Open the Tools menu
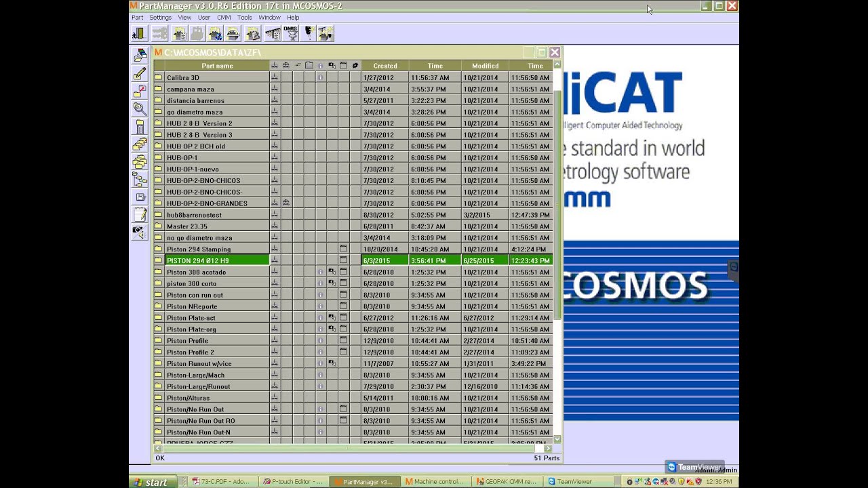The height and width of the screenshot is (488, 868). 245,18
